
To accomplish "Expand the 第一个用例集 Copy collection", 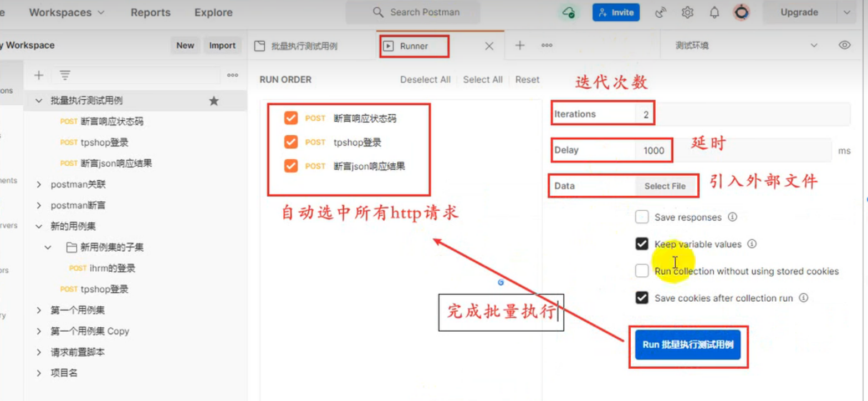I will [x=39, y=331].
